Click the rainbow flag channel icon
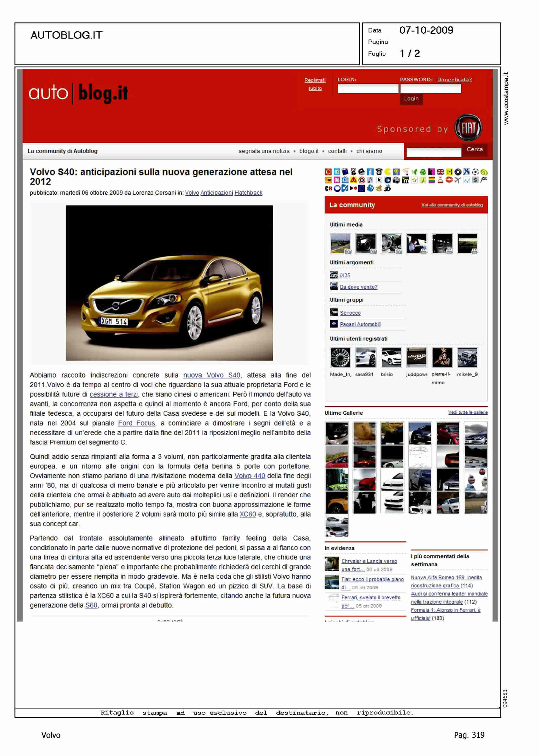The width and height of the screenshot is (539, 756). (x=432, y=180)
